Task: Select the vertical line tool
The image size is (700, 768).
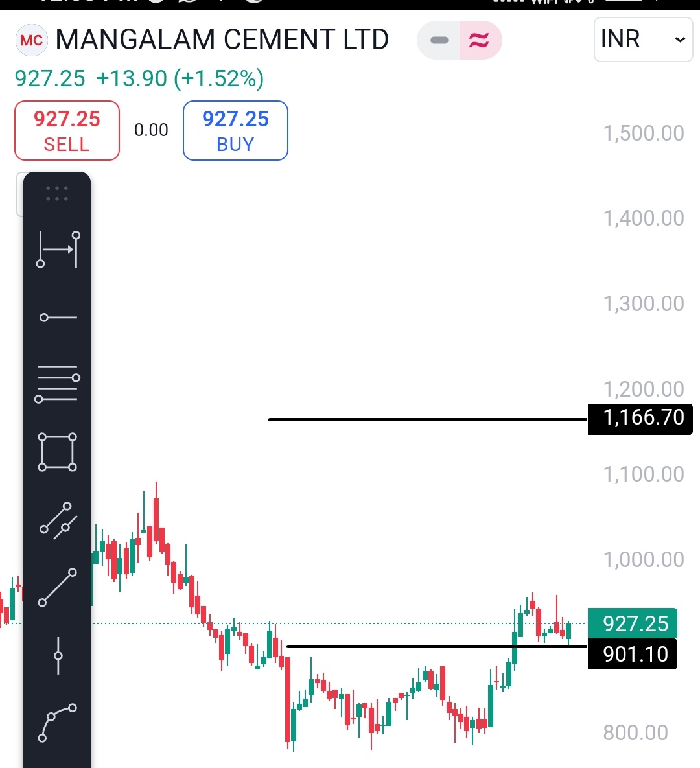Action: (x=58, y=656)
